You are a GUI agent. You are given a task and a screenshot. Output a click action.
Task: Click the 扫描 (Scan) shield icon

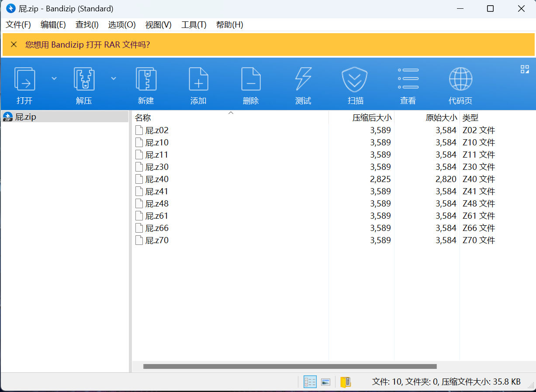(x=355, y=79)
